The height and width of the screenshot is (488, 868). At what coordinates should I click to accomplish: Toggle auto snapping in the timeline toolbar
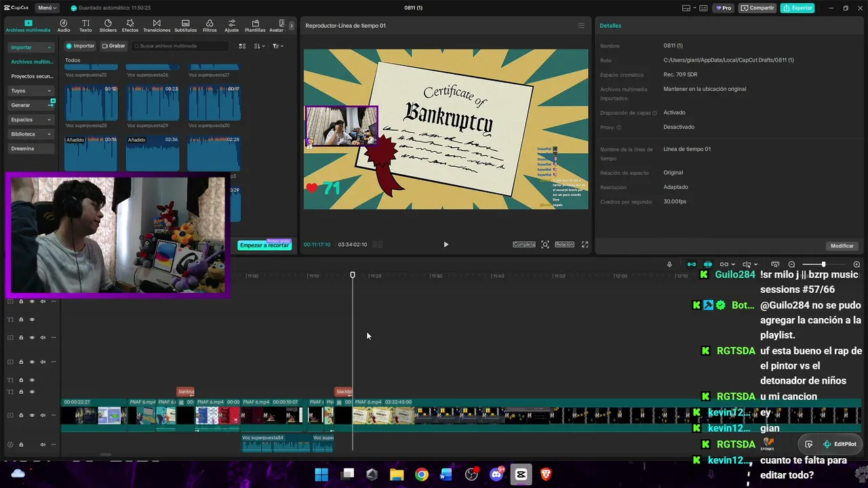point(708,264)
